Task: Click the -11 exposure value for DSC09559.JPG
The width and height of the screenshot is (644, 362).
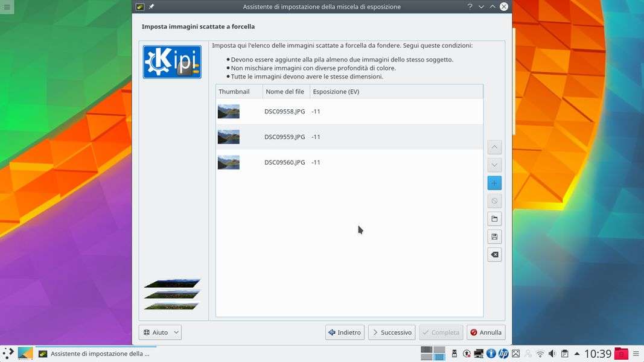Action: click(316, 137)
